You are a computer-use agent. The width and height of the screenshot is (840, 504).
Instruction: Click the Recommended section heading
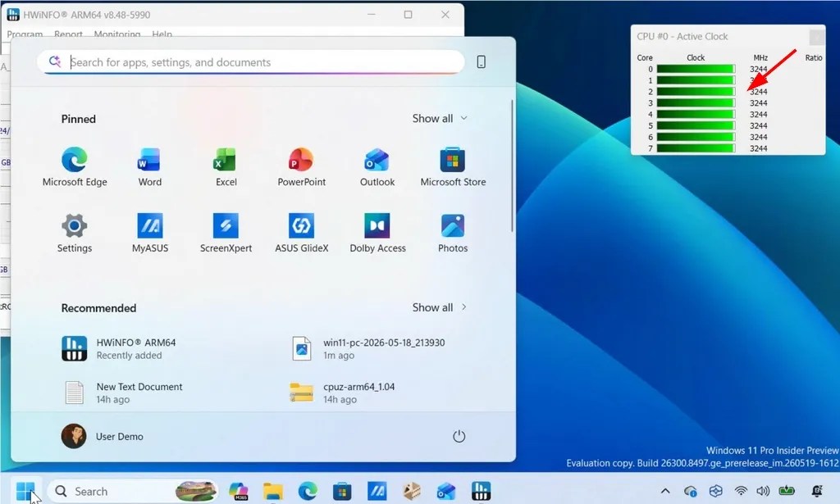(x=98, y=307)
